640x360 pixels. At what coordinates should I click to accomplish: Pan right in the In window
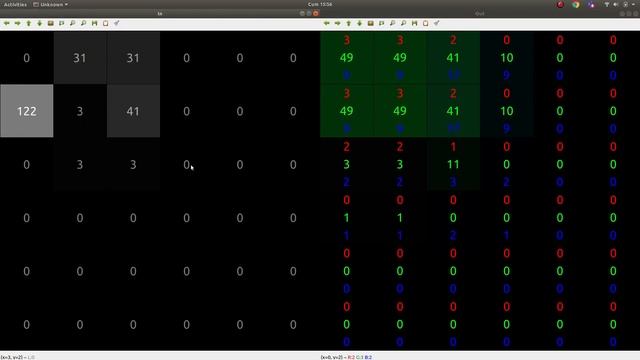click(x=18, y=23)
